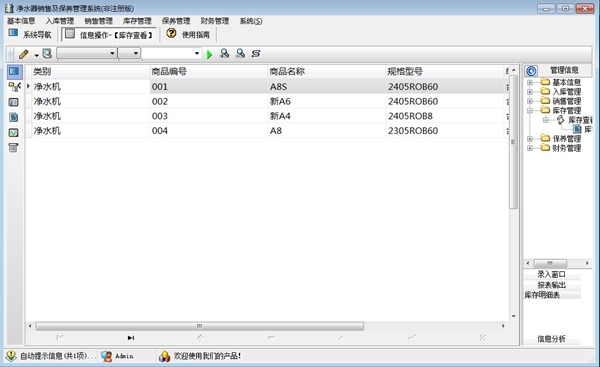The width and height of the screenshot is (600, 367).
Task: Open the 财务管理 menu in the menu bar
Action: 215,21
